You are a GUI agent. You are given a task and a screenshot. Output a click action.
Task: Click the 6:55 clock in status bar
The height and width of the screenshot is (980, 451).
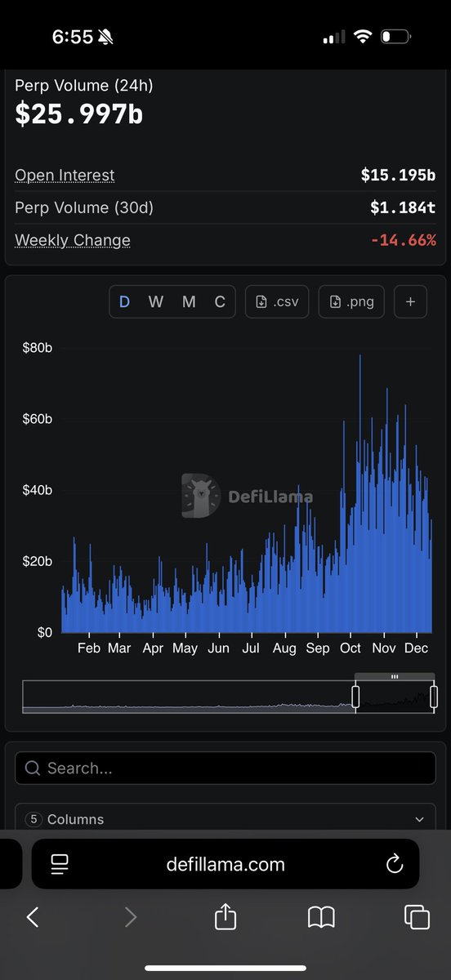tap(73, 37)
